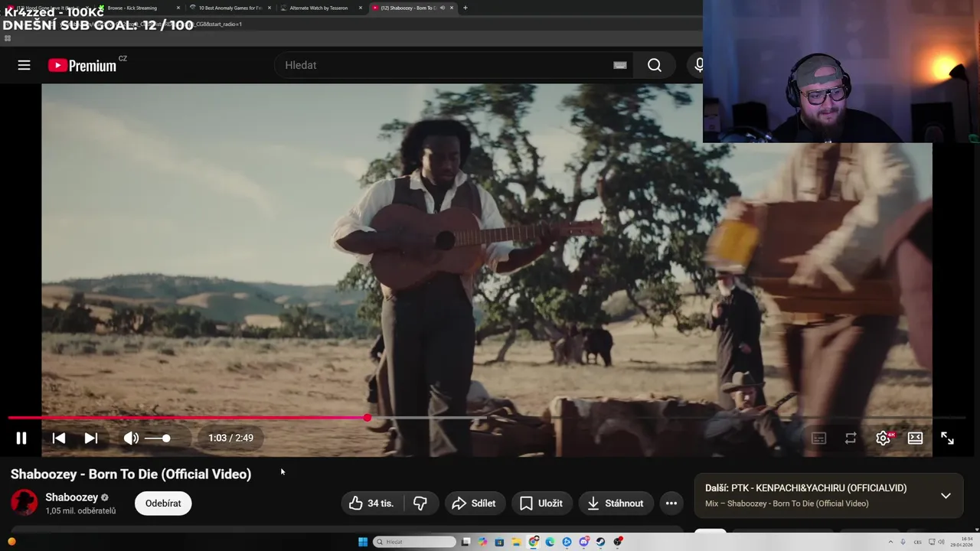Click the red progress bar scrubber handle

coord(367,418)
